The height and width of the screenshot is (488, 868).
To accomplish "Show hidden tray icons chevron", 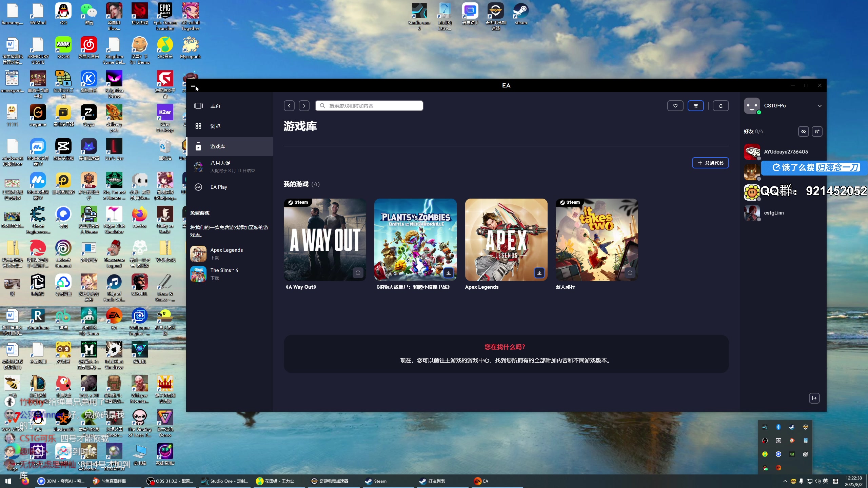I will click(x=785, y=481).
